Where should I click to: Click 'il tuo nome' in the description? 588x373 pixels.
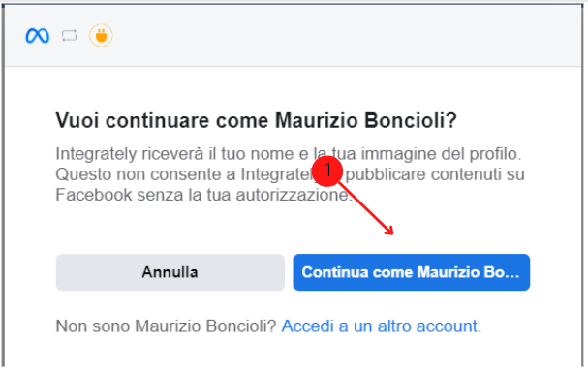[x=251, y=154]
